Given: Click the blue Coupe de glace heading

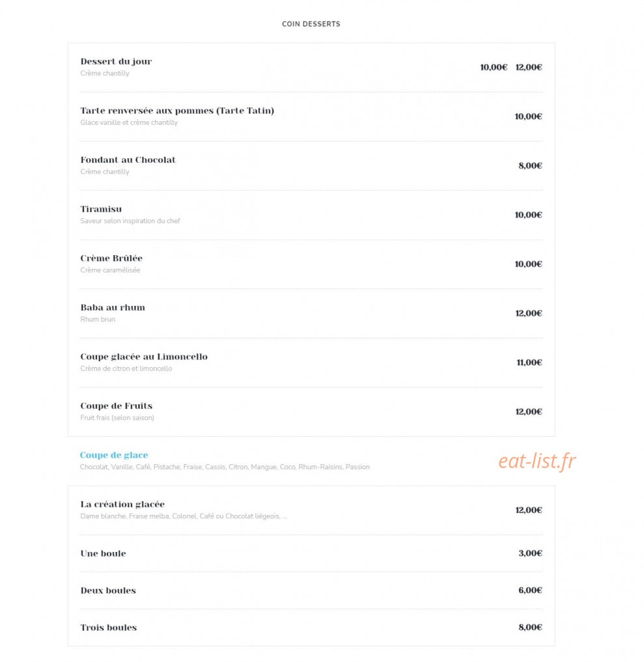Looking at the screenshot, I should [114, 455].
